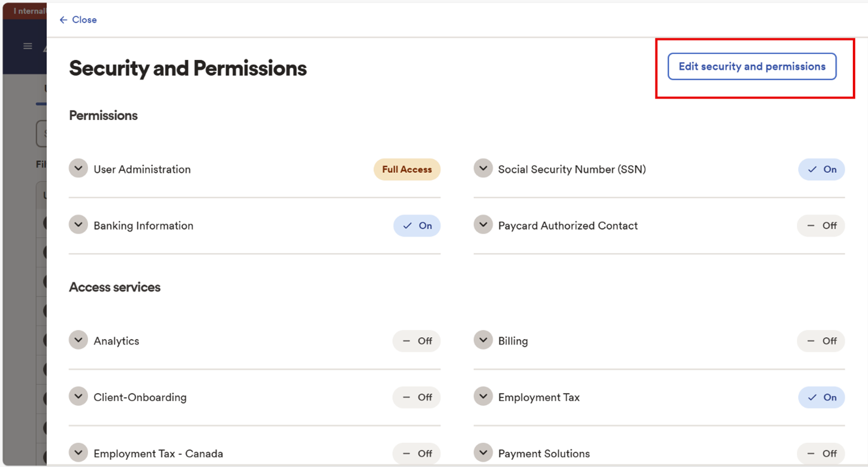
Task: Expand the Banking Information chevron
Action: pos(78,225)
